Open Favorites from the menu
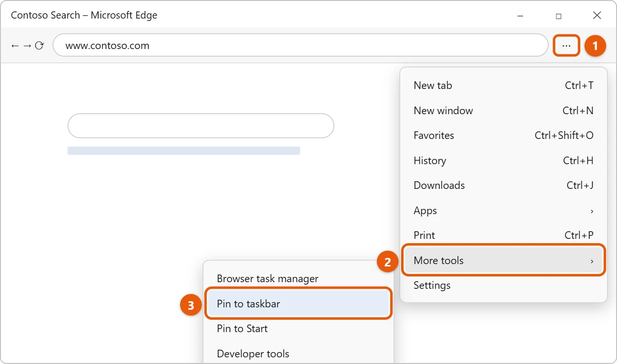The height and width of the screenshot is (364, 617). pyautogui.click(x=504, y=136)
